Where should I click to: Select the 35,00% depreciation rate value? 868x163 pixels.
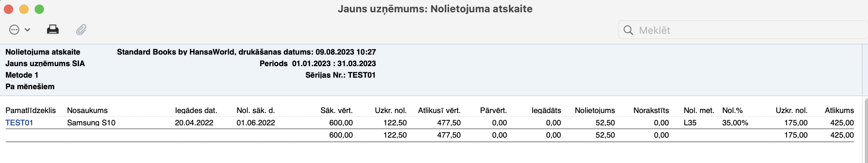[x=735, y=123]
